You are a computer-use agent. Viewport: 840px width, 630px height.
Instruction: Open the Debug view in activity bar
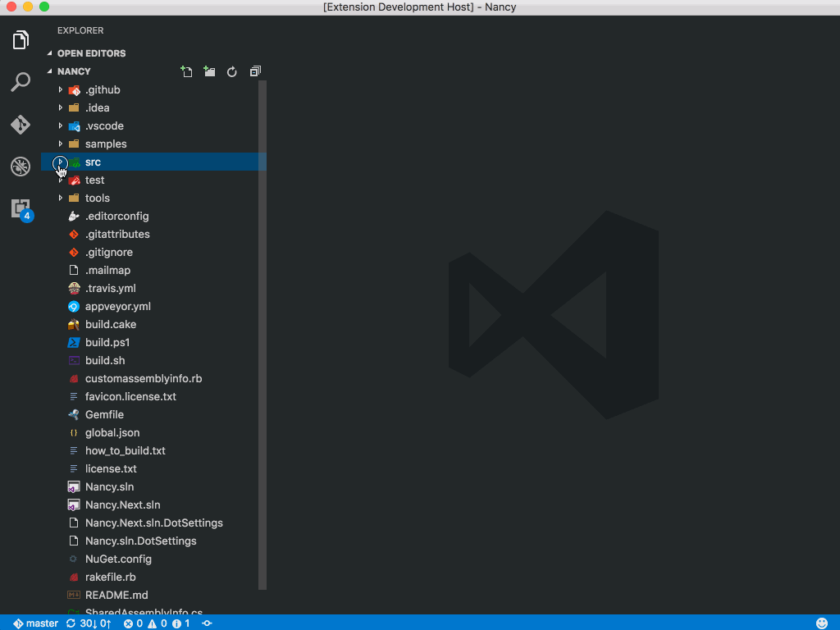click(x=21, y=167)
